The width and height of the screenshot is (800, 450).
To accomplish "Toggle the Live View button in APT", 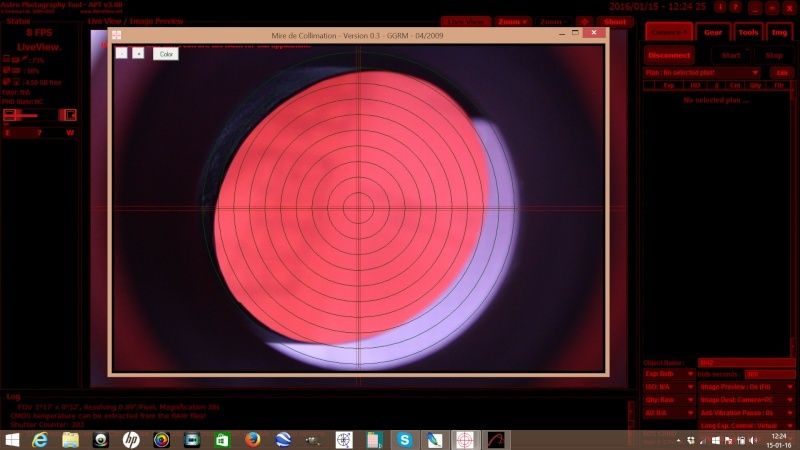I will (466, 21).
